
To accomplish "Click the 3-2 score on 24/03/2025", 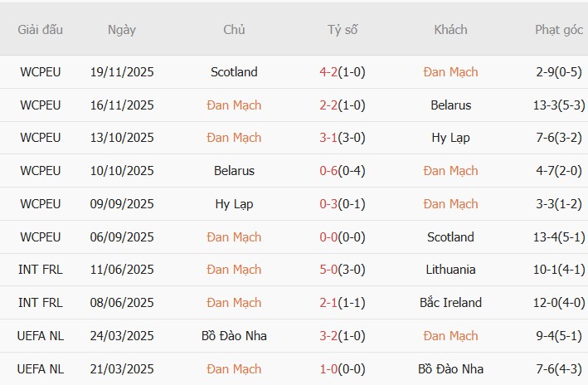I will [329, 336].
